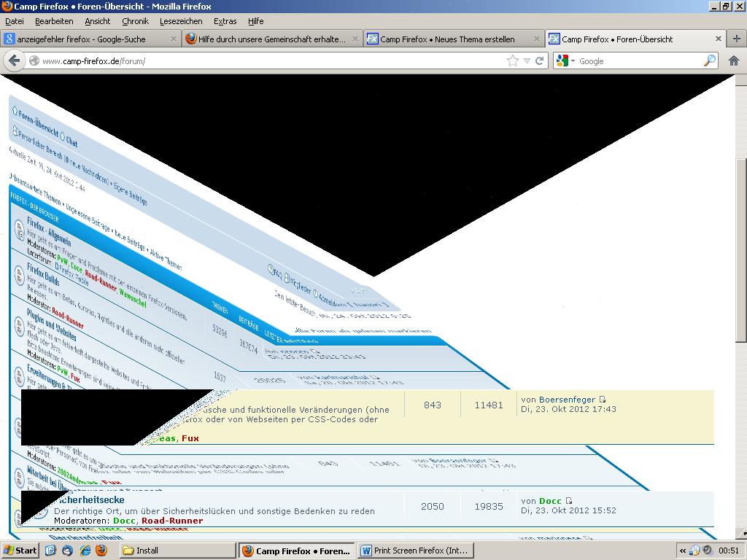Switch to the Install taskbar window

[177, 551]
